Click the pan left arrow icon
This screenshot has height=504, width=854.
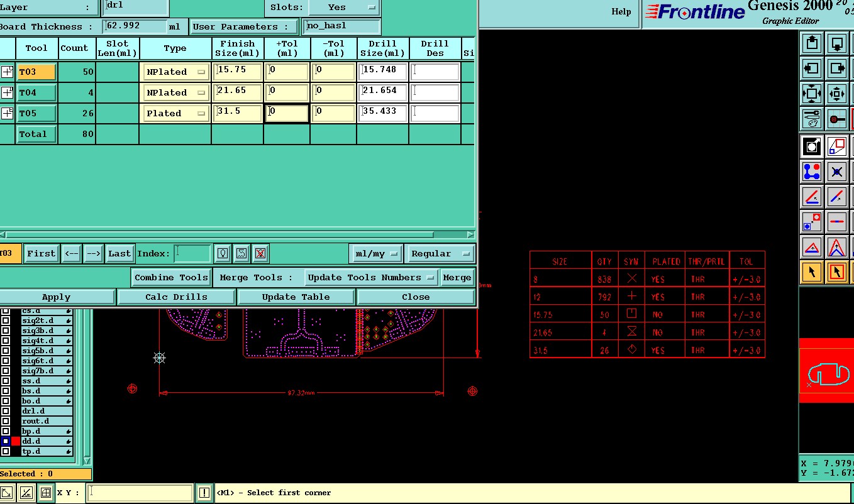(x=812, y=68)
